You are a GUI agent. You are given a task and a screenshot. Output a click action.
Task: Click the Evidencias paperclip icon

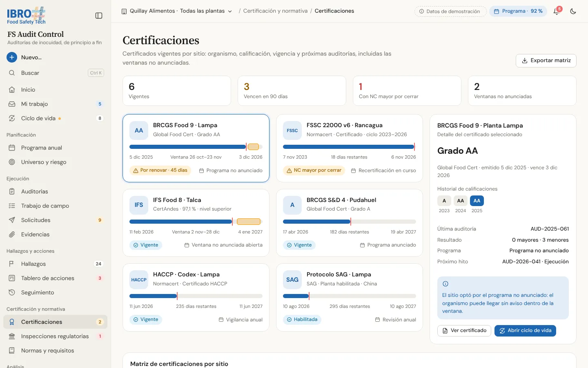coord(12,234)
